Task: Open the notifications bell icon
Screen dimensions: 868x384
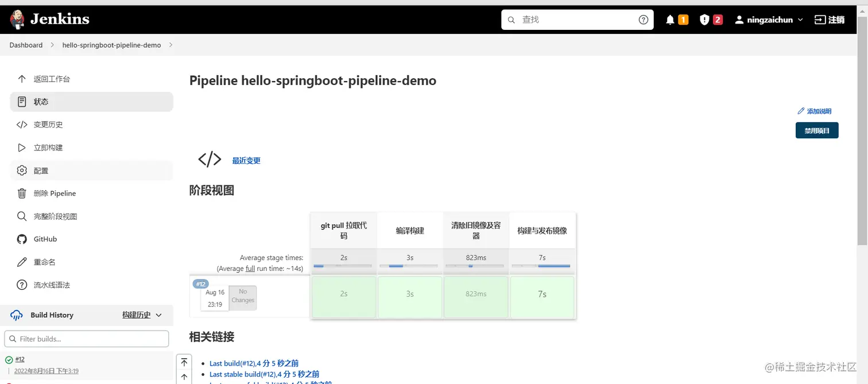Action: pyautogui.click(x=670, y=20)
